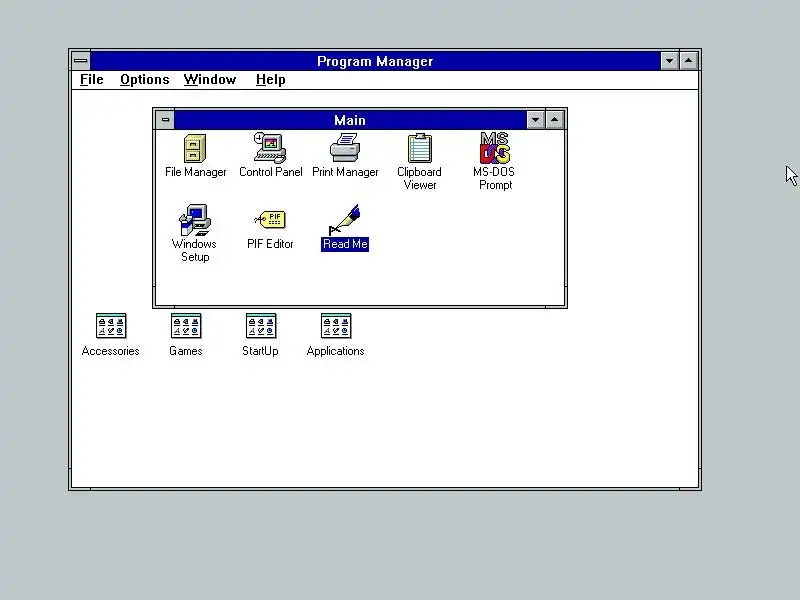This screenshot has height=600, width=800.
Task: Click the 'PIF Editor' label text
Action: point(270,244)
